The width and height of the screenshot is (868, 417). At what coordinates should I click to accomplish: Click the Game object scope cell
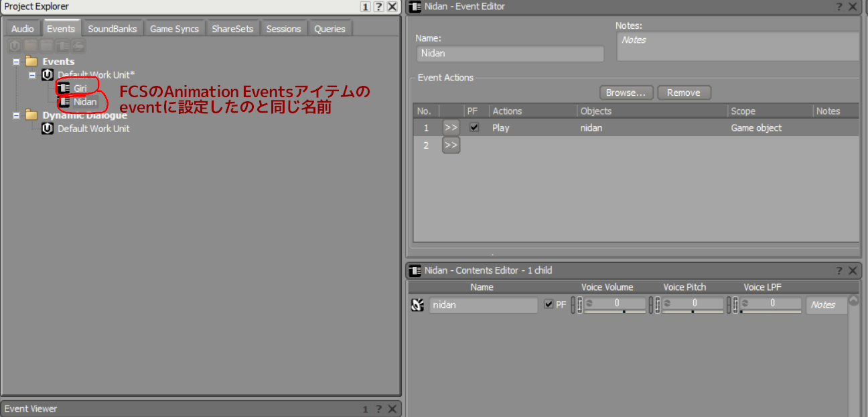click(770, 127)
